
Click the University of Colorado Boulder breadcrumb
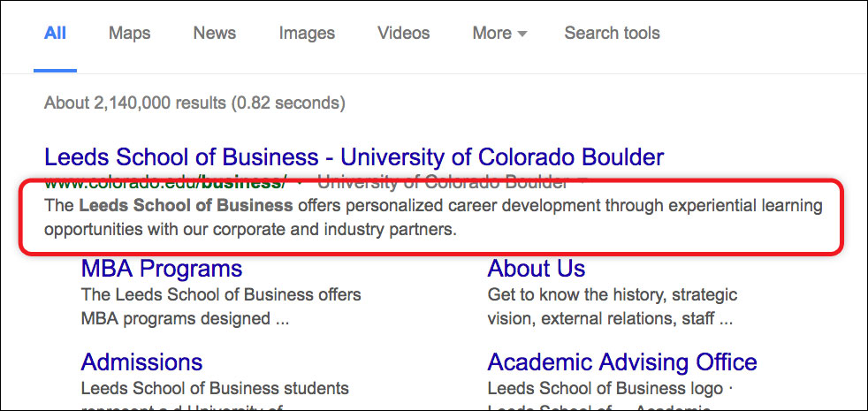[x=443, y=181]
